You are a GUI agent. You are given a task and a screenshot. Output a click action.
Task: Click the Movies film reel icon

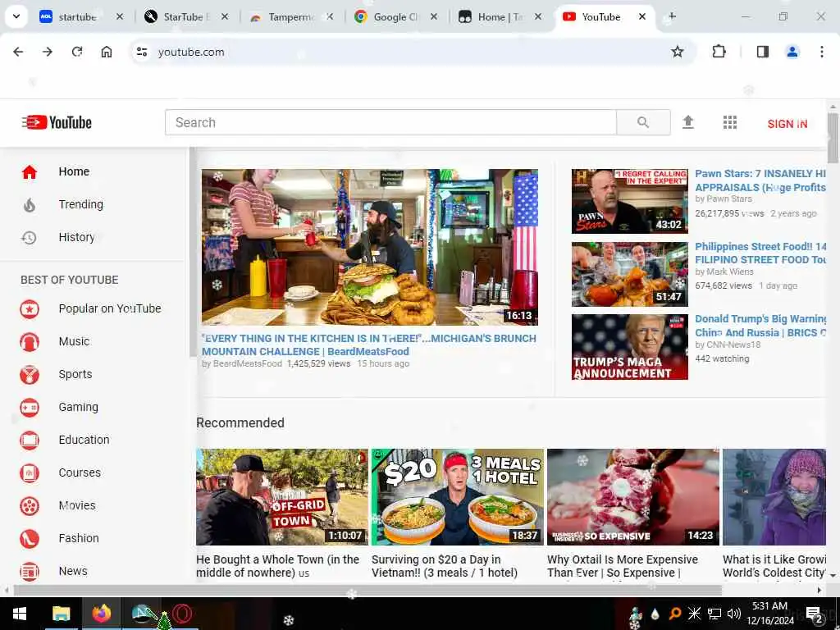tap(30, 505)
